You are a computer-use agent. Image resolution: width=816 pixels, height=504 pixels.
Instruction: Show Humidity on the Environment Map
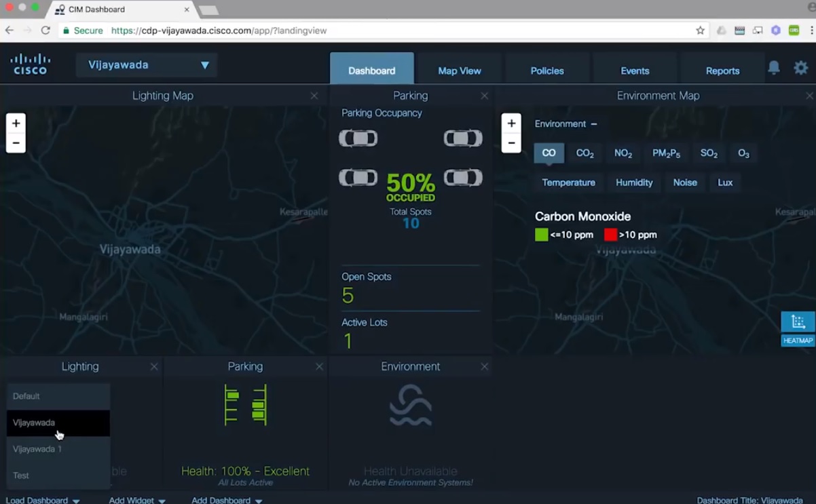(x=634, y=182)
